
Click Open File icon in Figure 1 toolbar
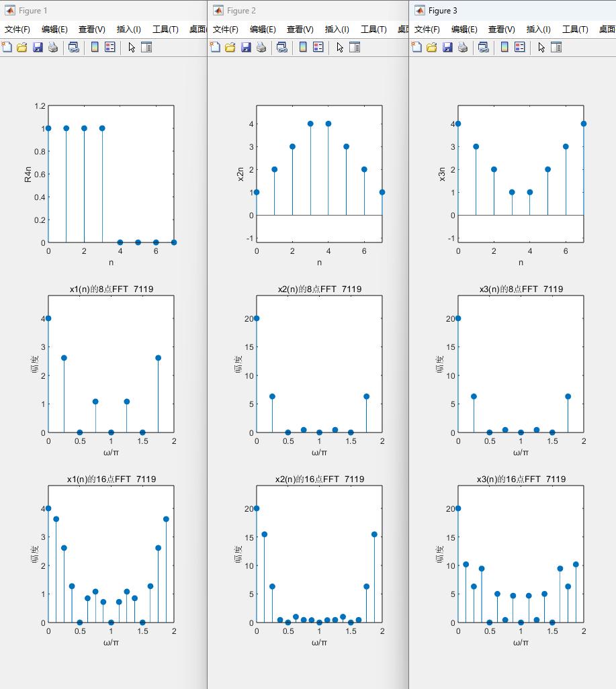(22, 47)
